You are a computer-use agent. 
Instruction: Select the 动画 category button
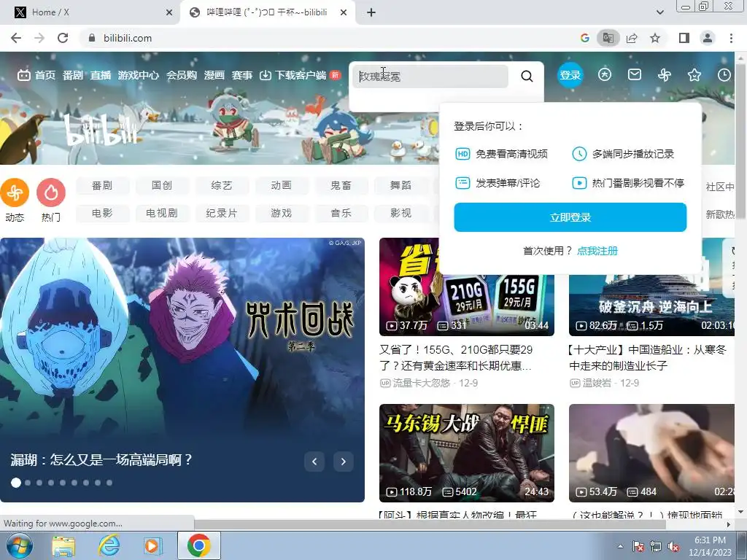click(282, 185)
